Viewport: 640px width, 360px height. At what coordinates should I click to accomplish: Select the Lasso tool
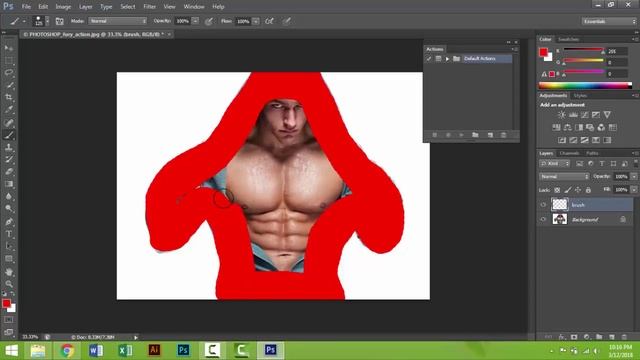[x=9, y=73]
